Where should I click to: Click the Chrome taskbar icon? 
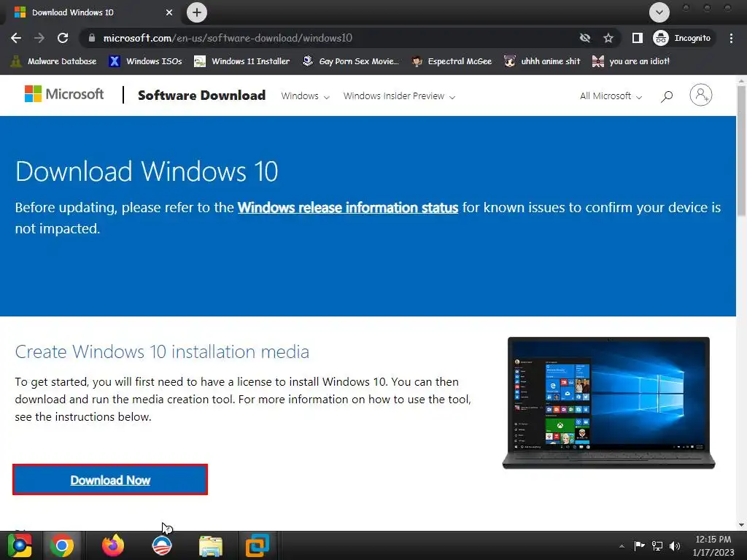tap(62, 545)
